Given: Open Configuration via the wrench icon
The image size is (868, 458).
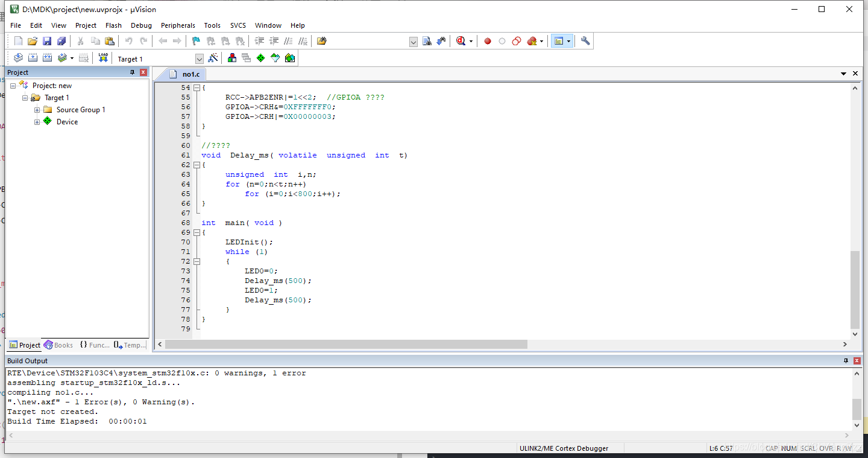Looking at the screenshot, I should pos(585,41).
